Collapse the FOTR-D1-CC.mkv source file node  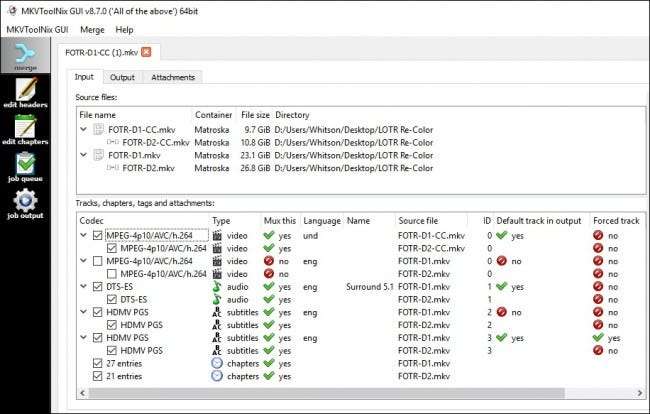coord(84,129)
